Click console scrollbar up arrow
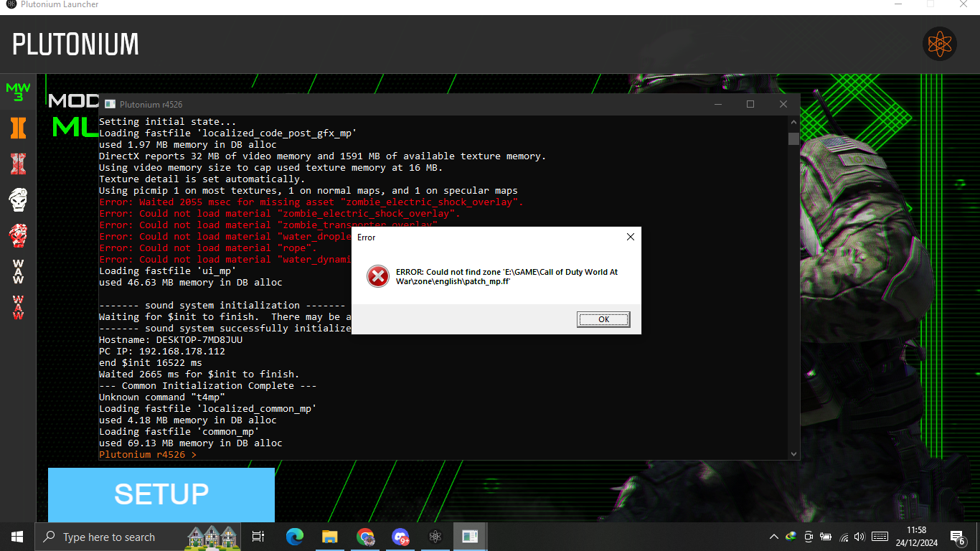Viewport: 980px width, 551px height. (x=793, y=122)
